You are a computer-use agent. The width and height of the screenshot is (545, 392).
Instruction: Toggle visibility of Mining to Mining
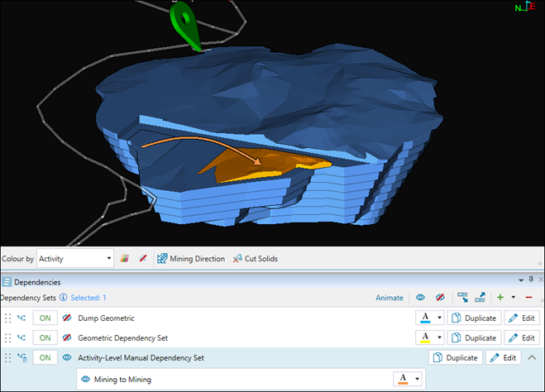(x=85, y=379)
